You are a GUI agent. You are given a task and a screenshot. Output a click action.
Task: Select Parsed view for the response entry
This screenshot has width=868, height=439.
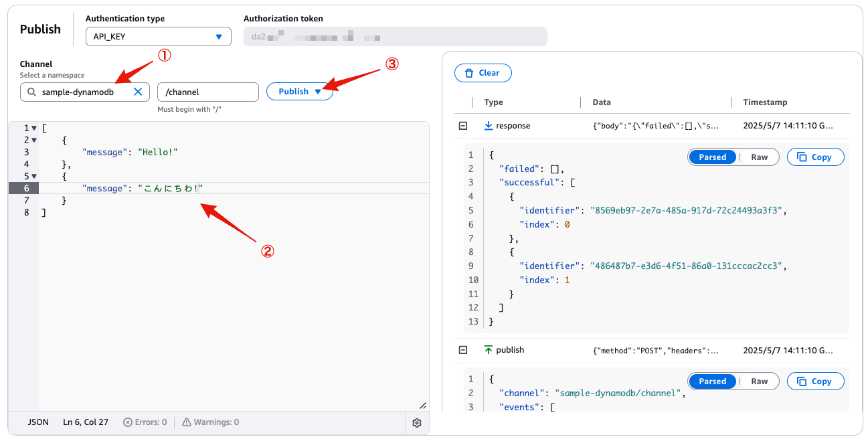pos(712,157)
